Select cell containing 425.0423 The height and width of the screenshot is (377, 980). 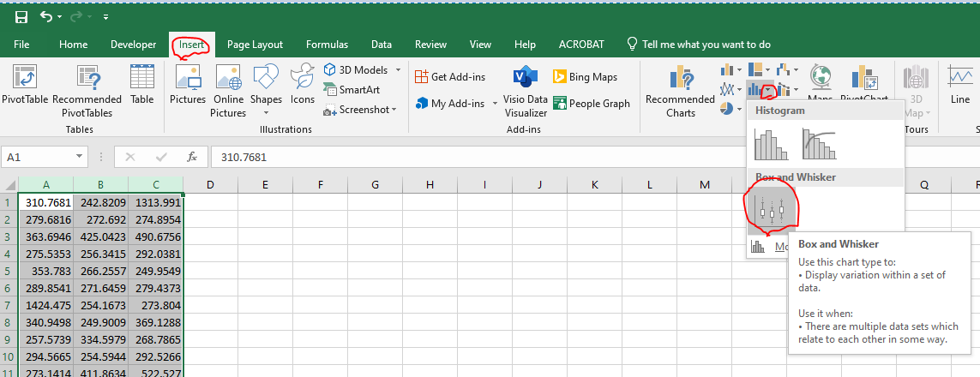(x=100, y=237)
